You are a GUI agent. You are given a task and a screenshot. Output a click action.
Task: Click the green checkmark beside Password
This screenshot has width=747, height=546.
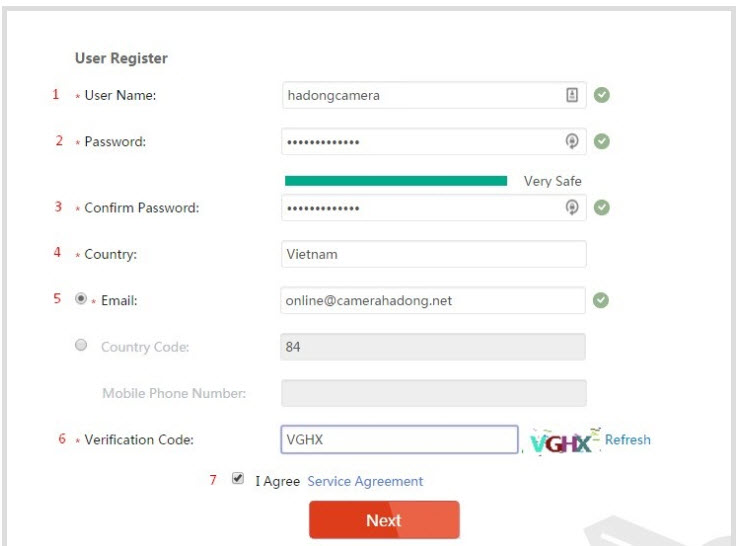(601, 142)
